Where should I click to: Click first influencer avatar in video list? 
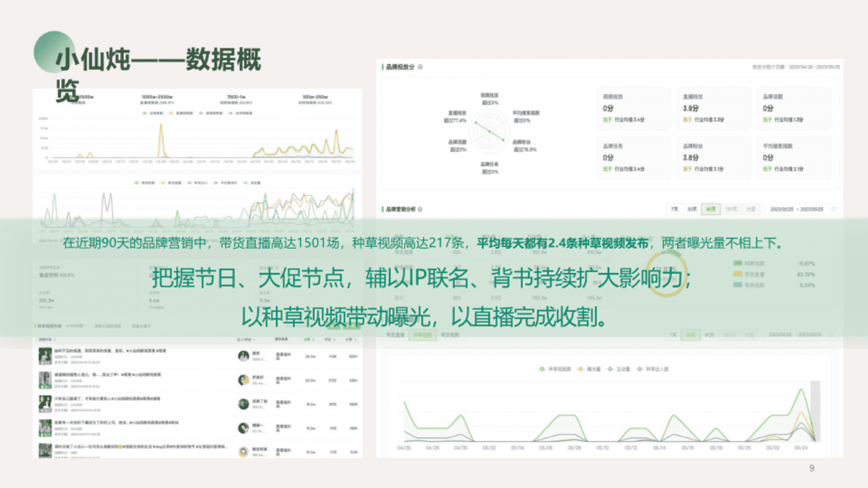(244, 356)
